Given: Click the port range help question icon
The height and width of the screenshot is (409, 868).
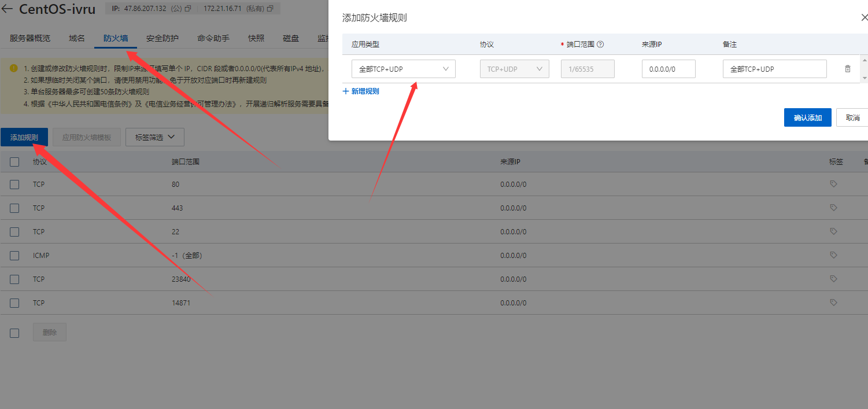Looking at the screenshot, I should coord(600,44).
